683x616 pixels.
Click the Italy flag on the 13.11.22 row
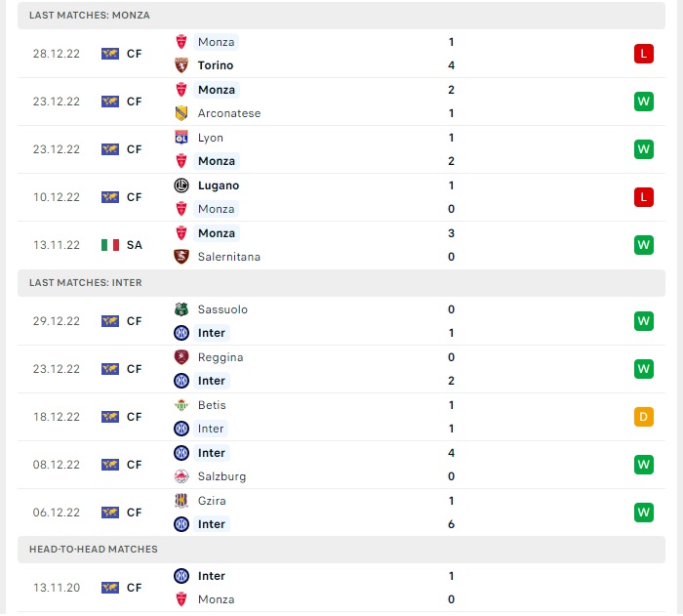pyautogui.click(x=110, y=245)
